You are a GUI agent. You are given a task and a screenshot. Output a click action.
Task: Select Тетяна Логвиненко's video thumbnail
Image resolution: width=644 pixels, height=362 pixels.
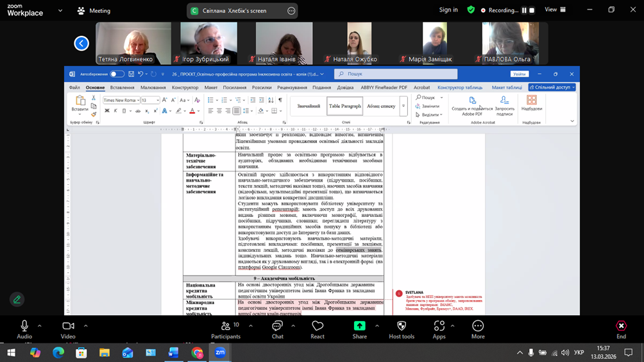(x=133, y=44)
